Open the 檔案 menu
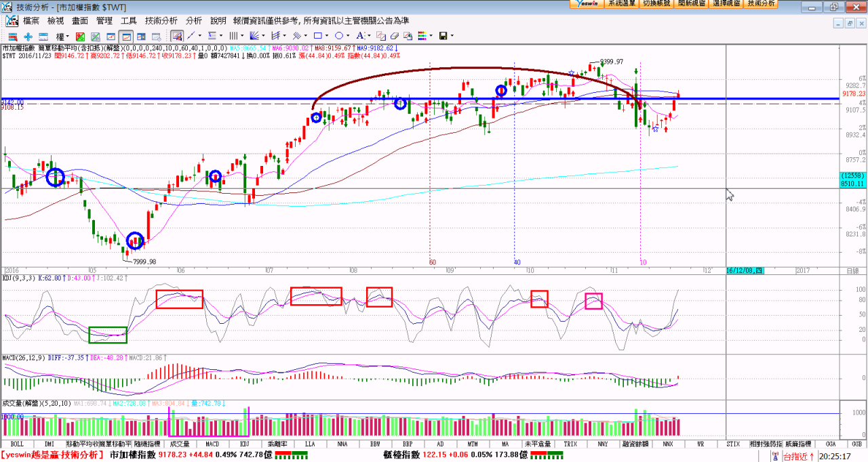Screen dimensions: 868x462 (x=31, y=21)
